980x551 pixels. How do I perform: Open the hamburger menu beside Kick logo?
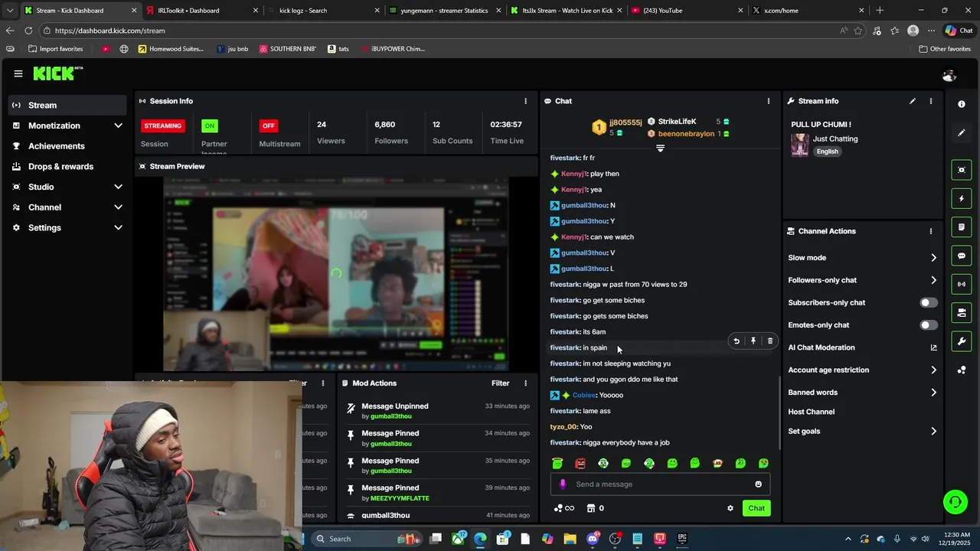pos(18,73)
